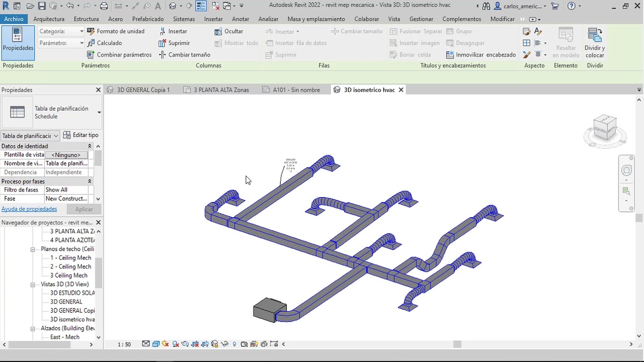Click Editar tipo button
The height and width of the screenshot is (362, 644).
tap(81, 135)
